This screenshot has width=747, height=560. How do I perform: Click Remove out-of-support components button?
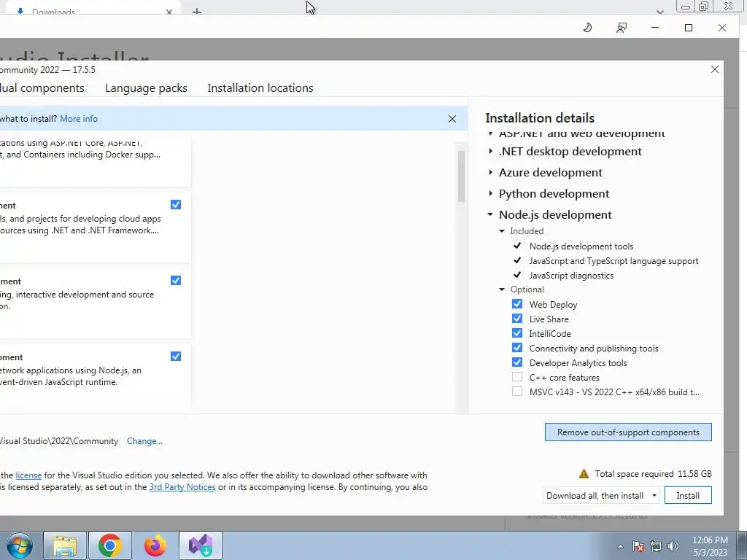click(x=628, y=432)
